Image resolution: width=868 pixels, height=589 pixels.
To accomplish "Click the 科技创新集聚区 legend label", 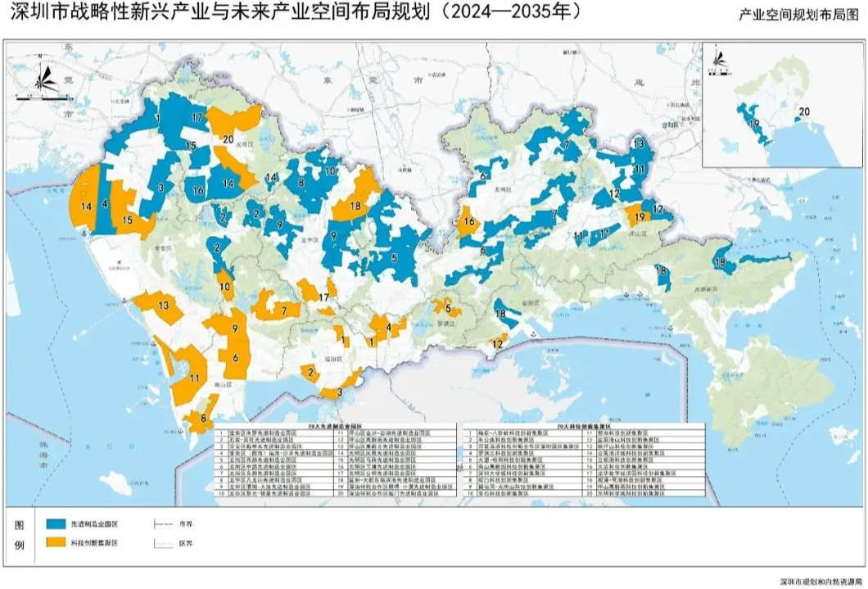I will [94, 543].
